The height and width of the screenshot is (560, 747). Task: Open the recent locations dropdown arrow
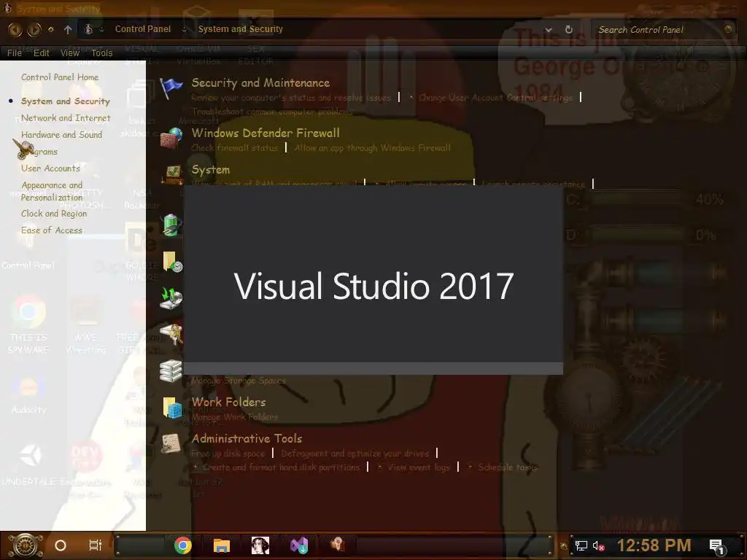51,29
